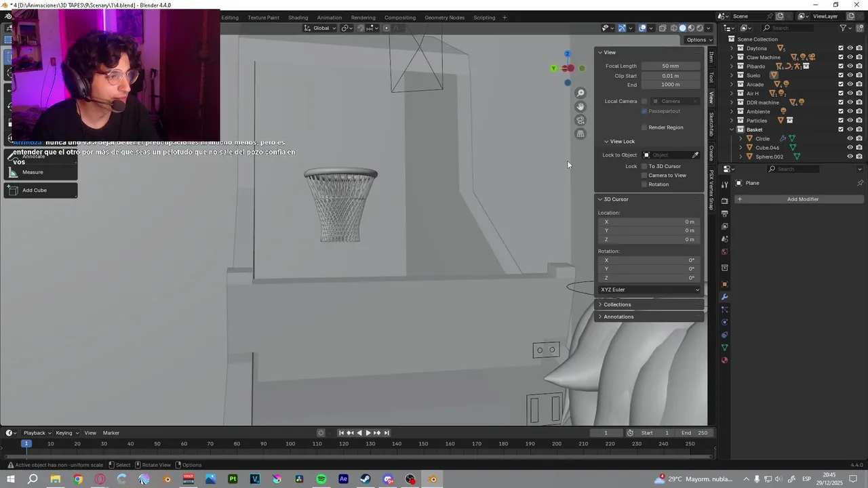This screenshot has width=868, height=488.
Task: Open the Object Data green triangle tab
Action: (x=724, y=348)
